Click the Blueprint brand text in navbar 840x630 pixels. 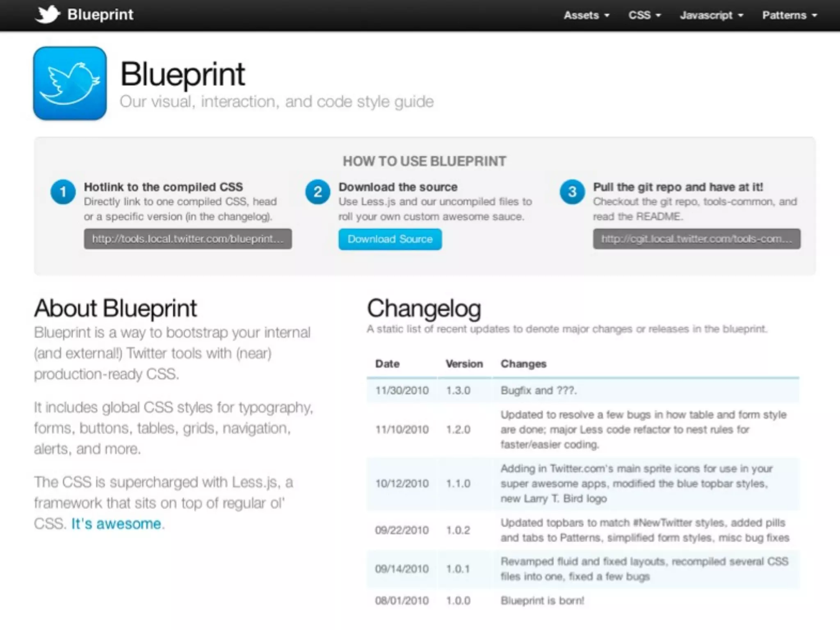coord(100,14)
